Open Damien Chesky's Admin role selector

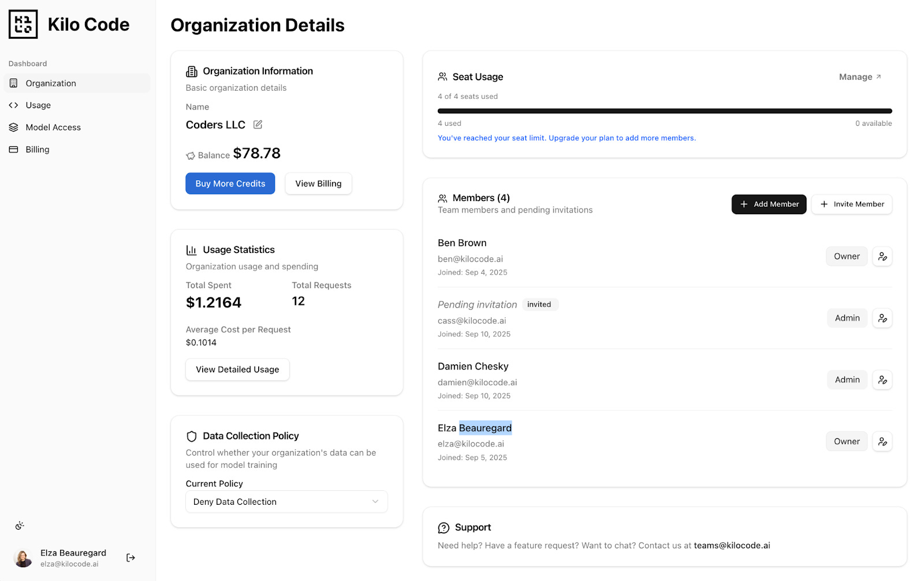(847, 380)
